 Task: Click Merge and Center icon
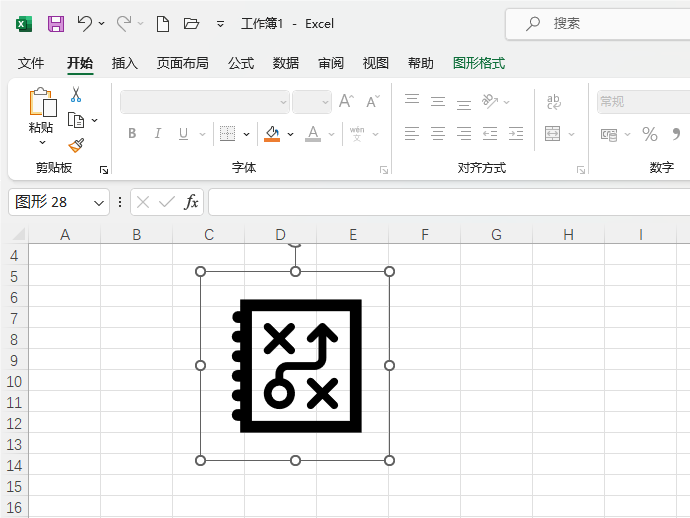click(553, 133)
